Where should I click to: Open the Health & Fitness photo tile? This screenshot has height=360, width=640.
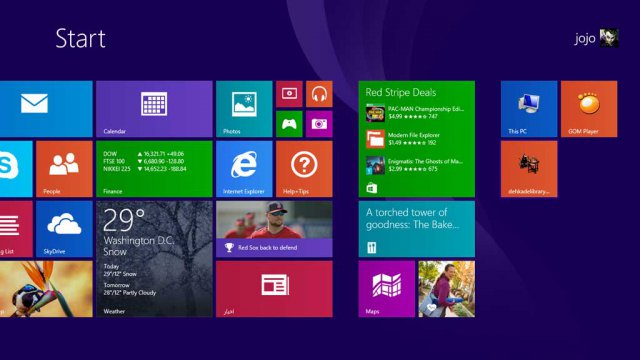click(447, 289)
